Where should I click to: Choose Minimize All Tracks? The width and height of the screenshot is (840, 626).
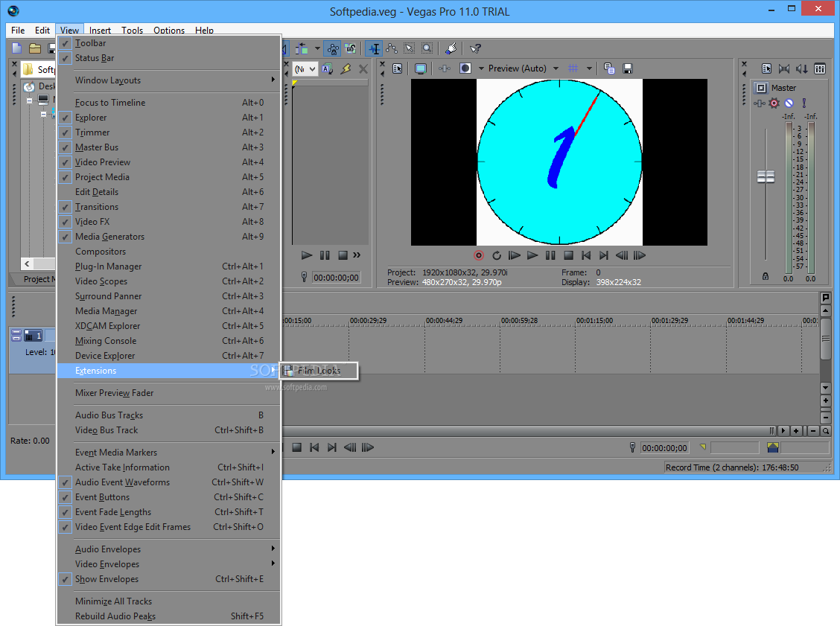[169, 601]
